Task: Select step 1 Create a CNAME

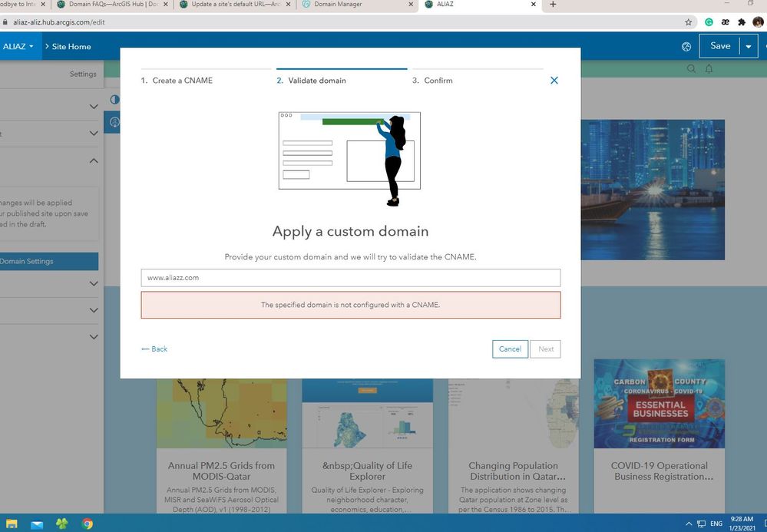Action: (x=177, y=81)
